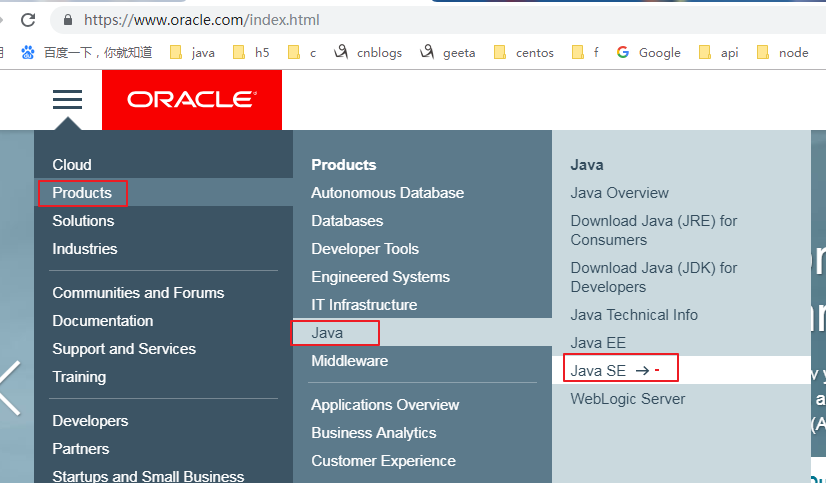Open Download Java (JDK) for Developers

pos(654,277)
